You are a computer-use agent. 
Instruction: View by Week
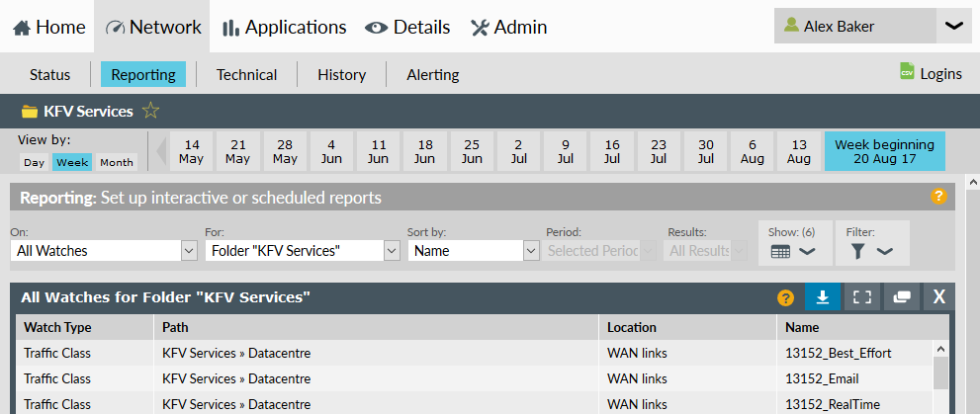tap(72, 162)
